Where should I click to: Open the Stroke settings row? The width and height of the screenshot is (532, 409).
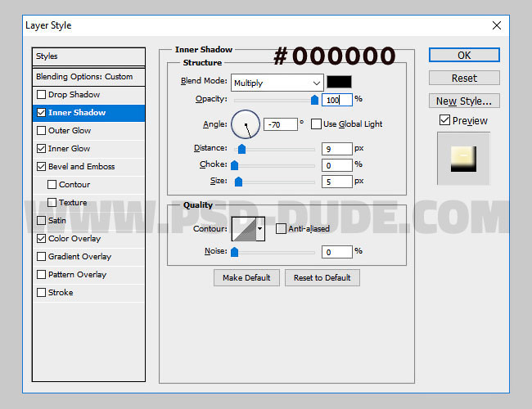point(89,292)
